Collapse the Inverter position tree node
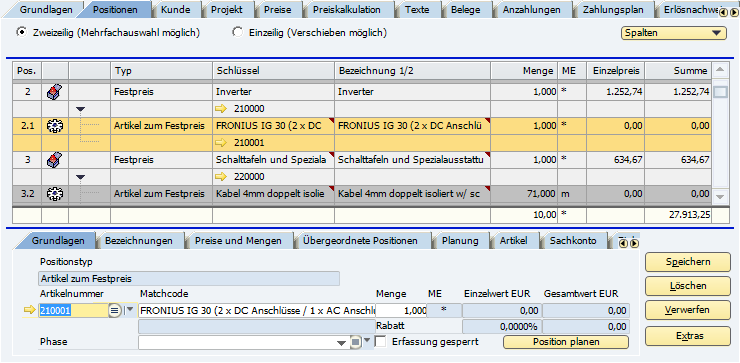 coord(80,109)
